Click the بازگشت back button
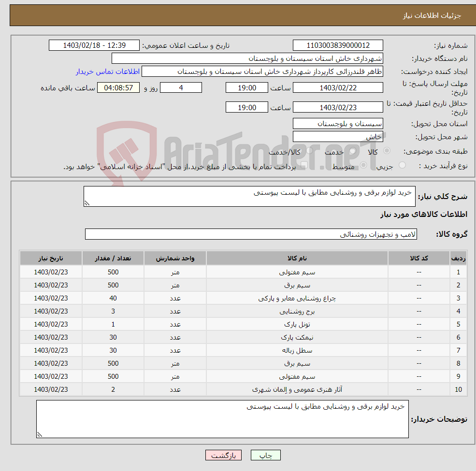Screen dimensions: 476x471 point(223,455)
